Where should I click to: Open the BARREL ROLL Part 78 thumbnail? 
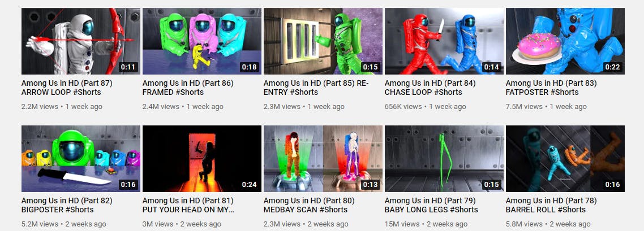(565, 159)
